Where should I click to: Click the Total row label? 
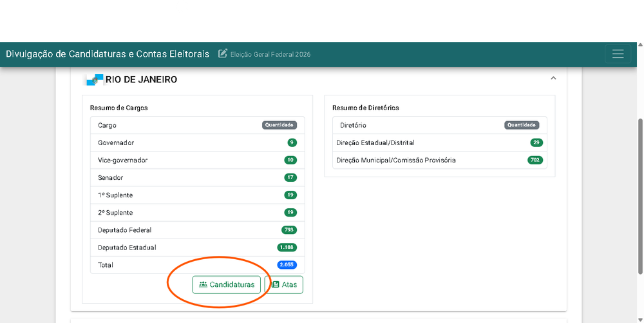[x=106, y=265]
